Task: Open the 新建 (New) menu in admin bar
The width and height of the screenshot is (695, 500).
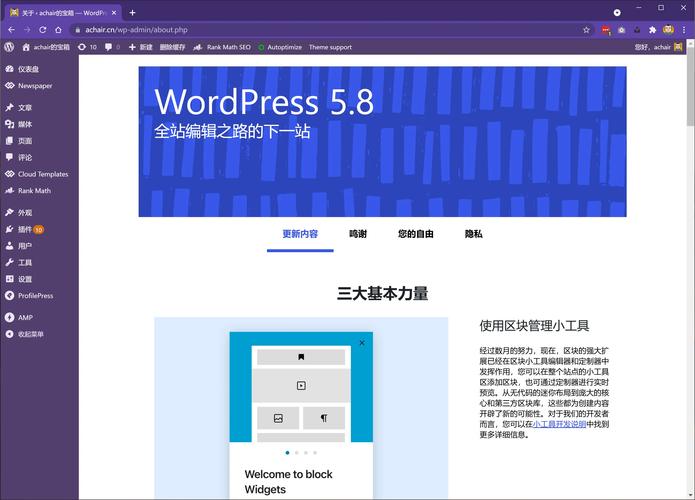Action: (141, 47)
